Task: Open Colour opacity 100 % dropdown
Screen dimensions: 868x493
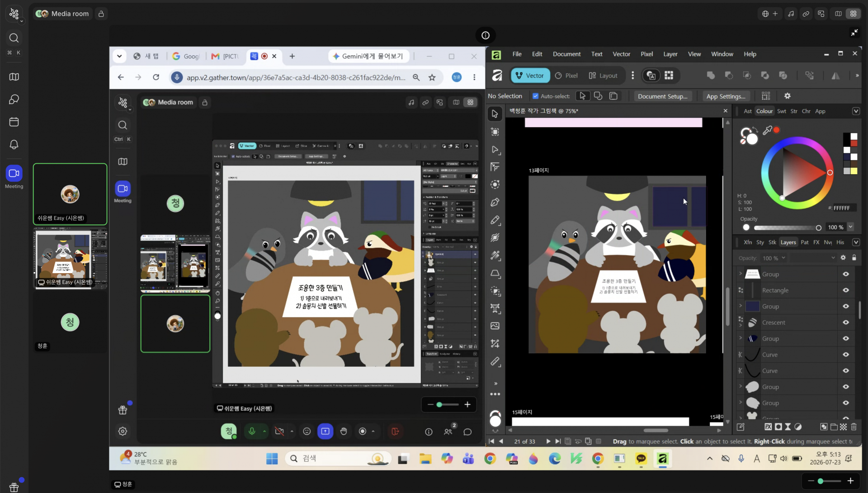Action: (850, 227)
